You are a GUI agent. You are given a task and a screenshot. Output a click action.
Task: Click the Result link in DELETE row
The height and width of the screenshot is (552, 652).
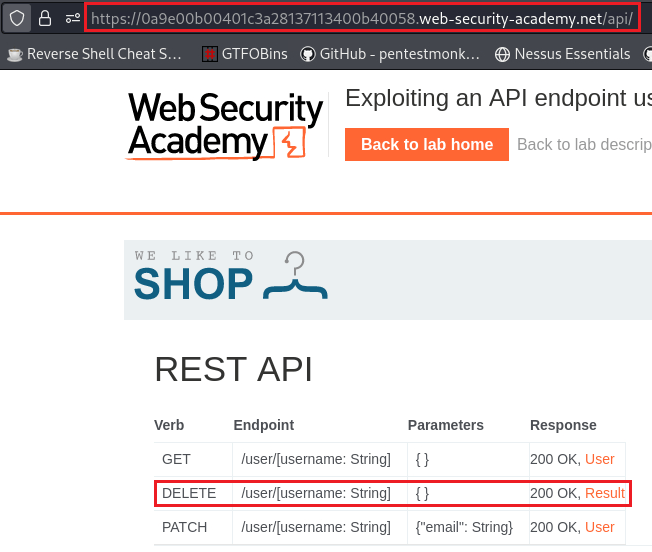coord(605,493)
